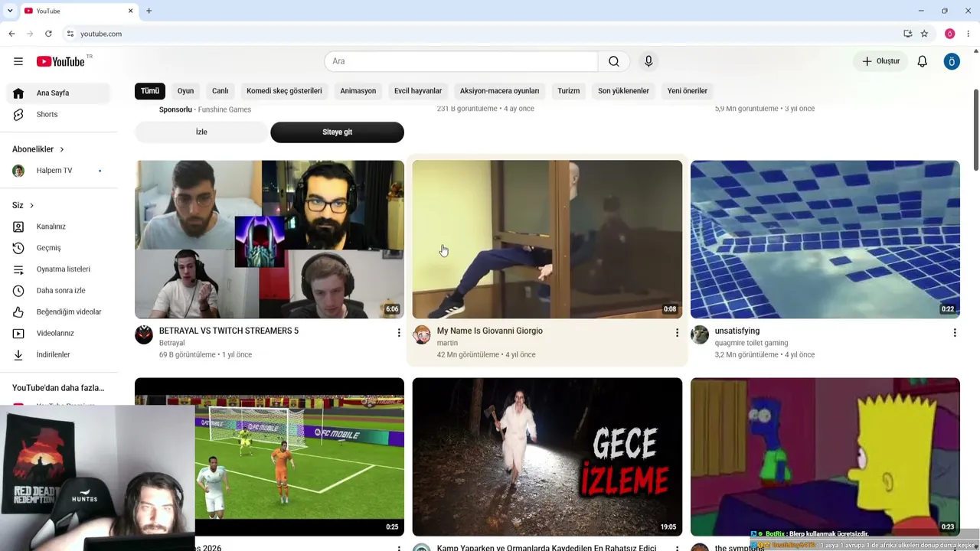980x551 pixels.
Task: Open the My Name Is Giovanni Giorgio title
Action: click(x=490, y=331)
